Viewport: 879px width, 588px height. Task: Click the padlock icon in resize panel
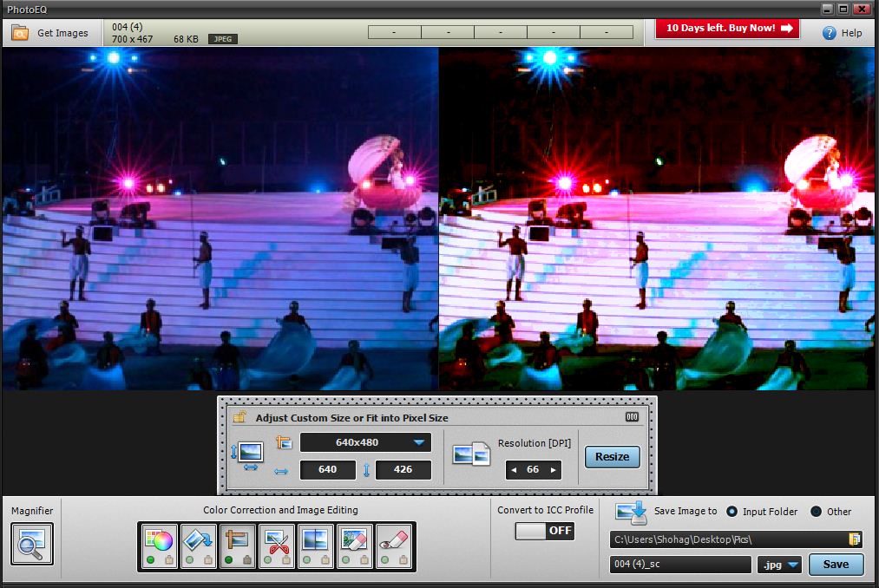click(x=239, y=417)
